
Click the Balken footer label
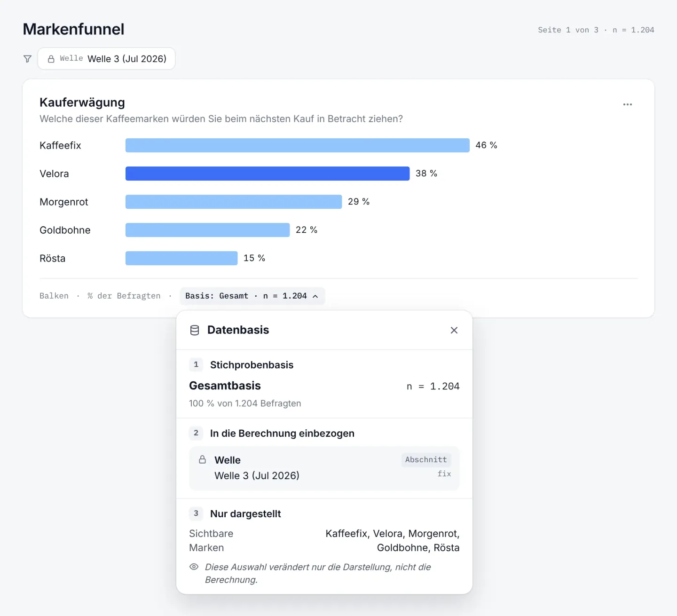[54, 296]
